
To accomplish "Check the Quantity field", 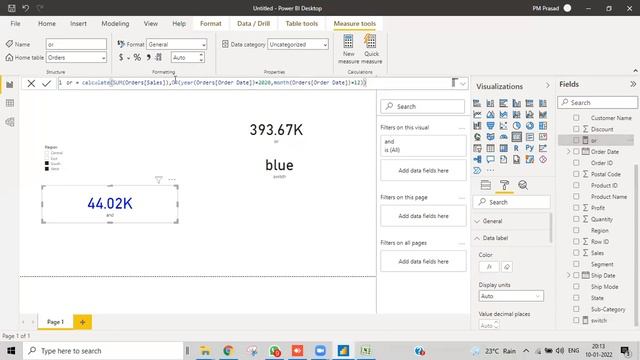I will [x=576, y=219].
